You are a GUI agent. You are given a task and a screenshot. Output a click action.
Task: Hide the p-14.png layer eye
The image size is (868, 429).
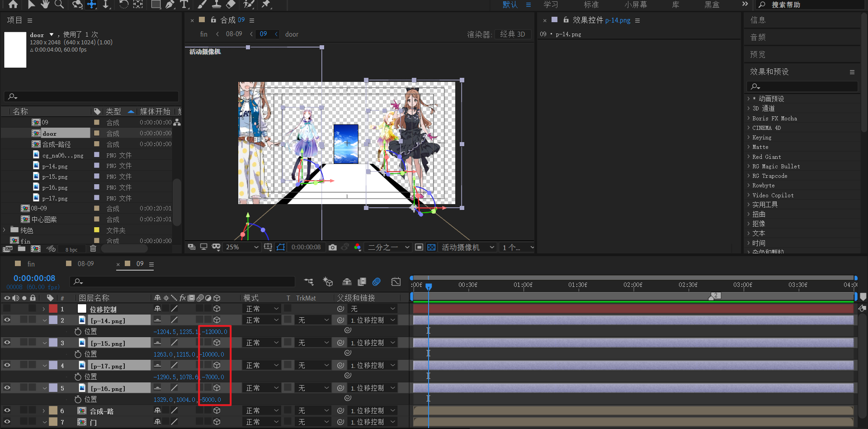7,320
